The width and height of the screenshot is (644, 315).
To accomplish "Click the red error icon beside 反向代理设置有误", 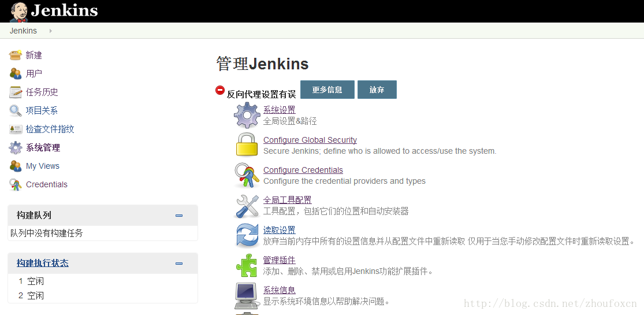I will [220, 90].
